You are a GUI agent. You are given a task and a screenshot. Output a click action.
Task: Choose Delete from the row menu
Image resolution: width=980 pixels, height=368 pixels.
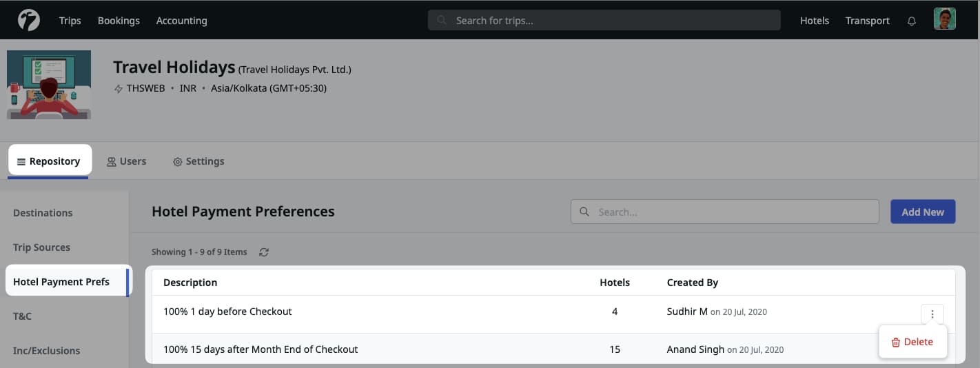[x=912, y=342]
